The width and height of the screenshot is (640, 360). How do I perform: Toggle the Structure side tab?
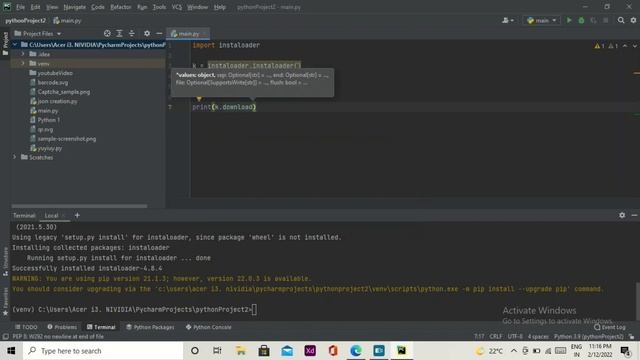click(x=5, y=261)
